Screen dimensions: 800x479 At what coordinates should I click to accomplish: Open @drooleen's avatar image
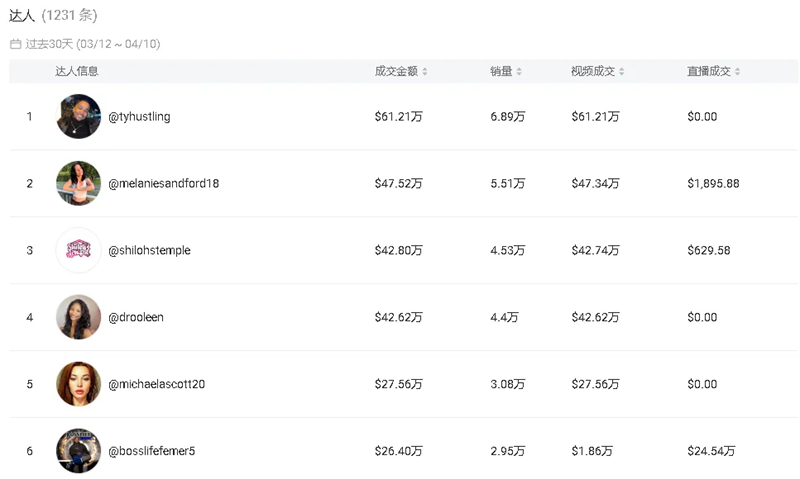point(78,317)
